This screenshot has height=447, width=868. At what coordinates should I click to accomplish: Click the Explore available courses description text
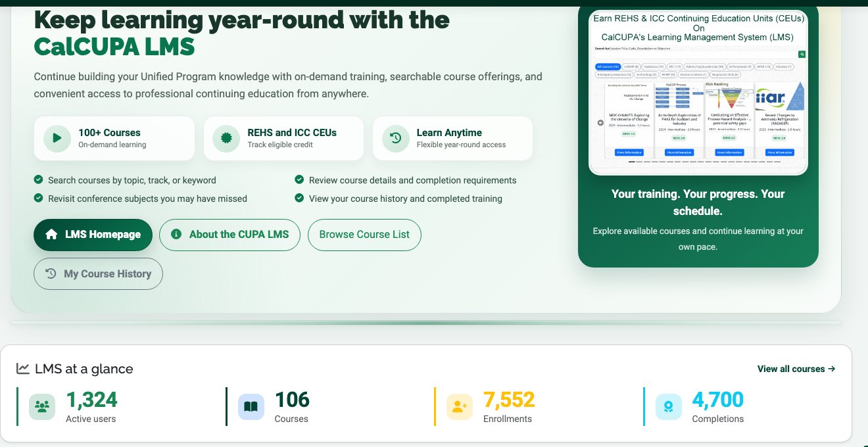pos(698,239)
